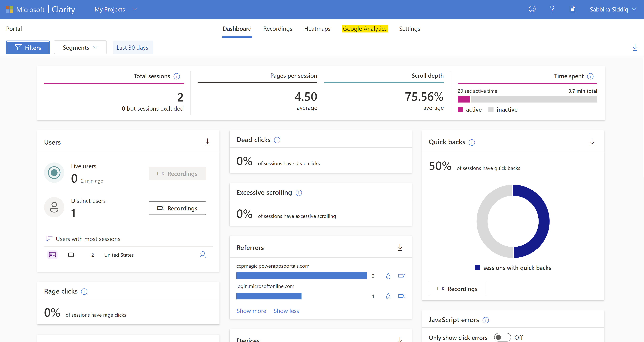Image resolution: width=644 pixels, height=342 pixels.
Task: Show info for Total sessions
Action: pyautogui.click(x=177, y=76)
